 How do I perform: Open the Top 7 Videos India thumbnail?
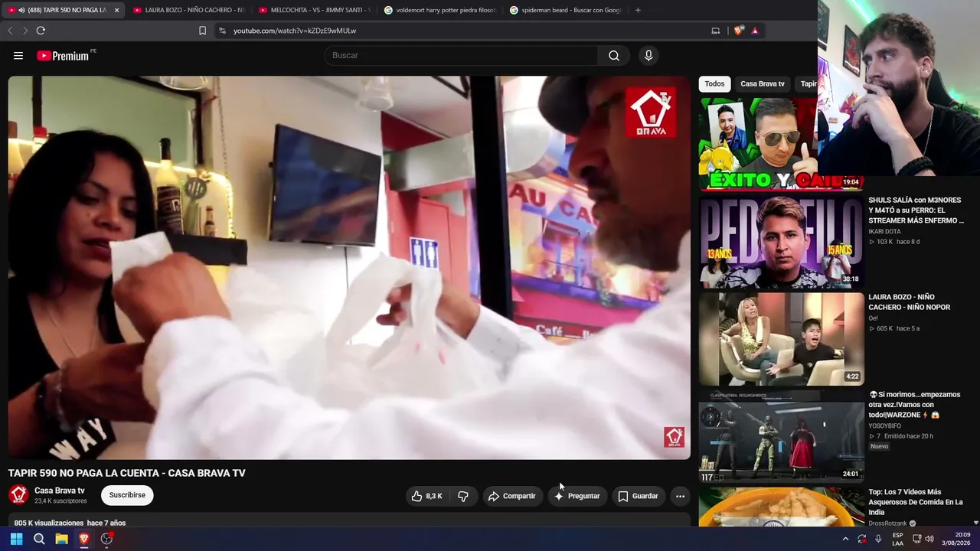[781, 507]
